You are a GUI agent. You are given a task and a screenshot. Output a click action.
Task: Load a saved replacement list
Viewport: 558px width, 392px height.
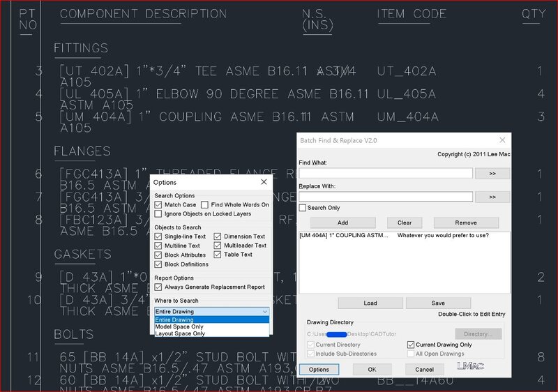pyautogui.click(x=370, y=303)
